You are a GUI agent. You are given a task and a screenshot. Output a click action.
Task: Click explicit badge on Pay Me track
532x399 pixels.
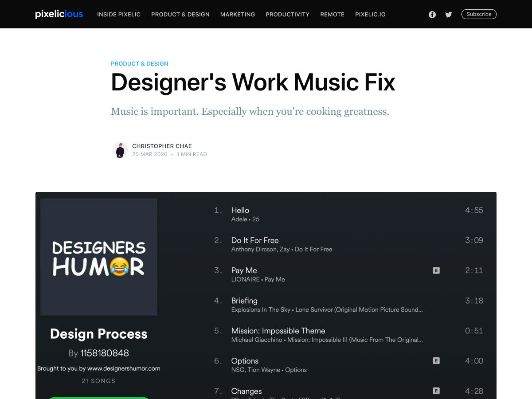[436, 270]
